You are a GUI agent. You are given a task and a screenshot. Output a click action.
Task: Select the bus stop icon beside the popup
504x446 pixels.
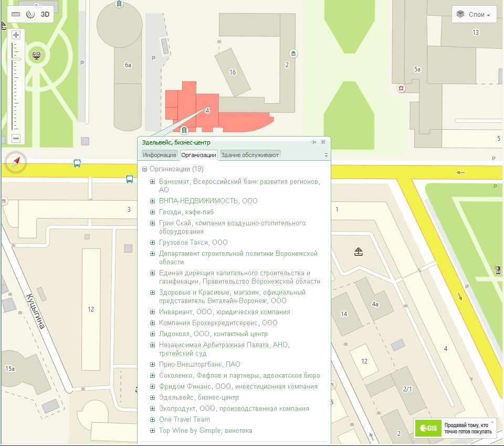(x=130, y=179)
